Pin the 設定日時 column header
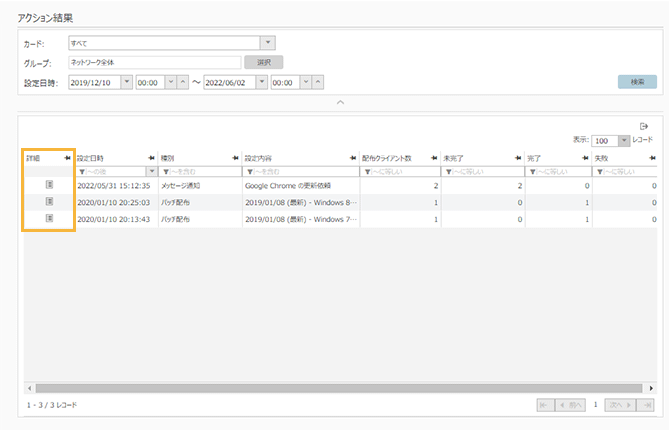This screenshot has height=431, width=670. [x=150, y=158]
